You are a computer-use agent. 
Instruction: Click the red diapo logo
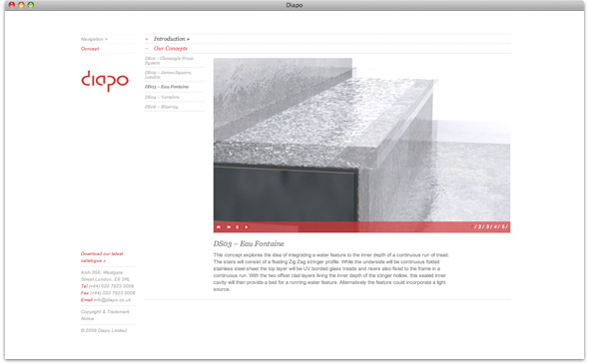(x=105, y=81)
